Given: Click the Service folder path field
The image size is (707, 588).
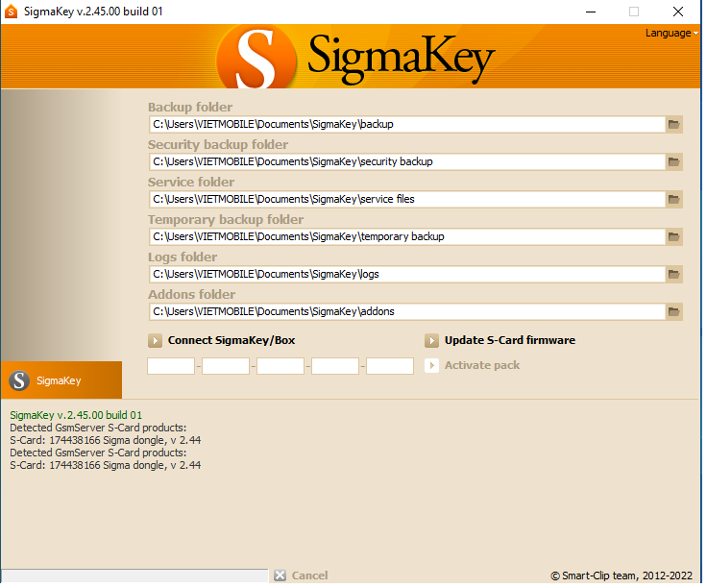Looking at the screenshot, I should click(407, 199).
